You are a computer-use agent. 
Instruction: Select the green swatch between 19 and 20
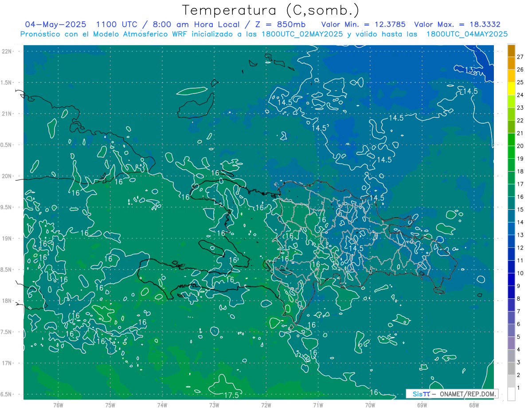point(511,152)
